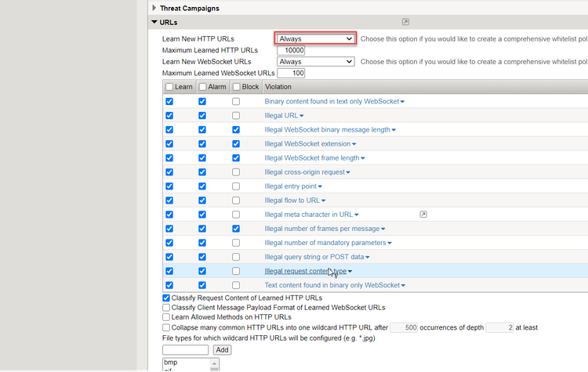Select bmp in the file types list
588x372 pixels.
tap(172, 363)
